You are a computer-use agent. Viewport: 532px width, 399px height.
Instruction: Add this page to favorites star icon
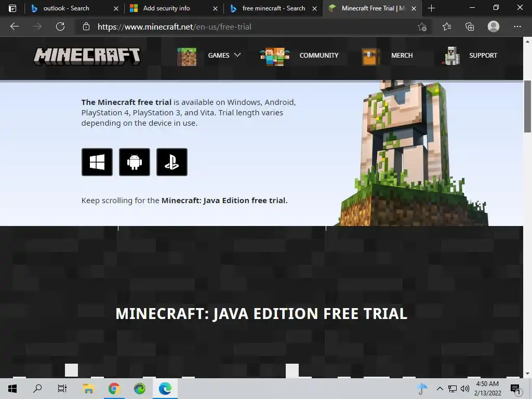click(422, 26)
